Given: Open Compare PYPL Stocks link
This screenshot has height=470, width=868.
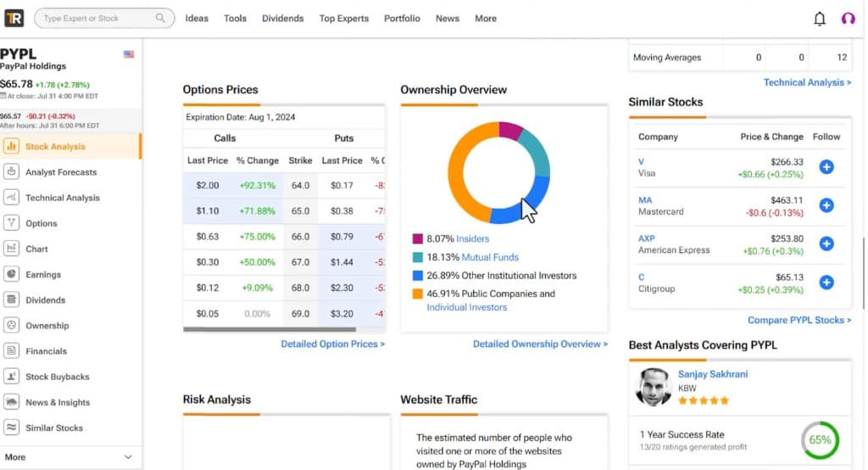Looking at the screenshot, I should 799,320.
